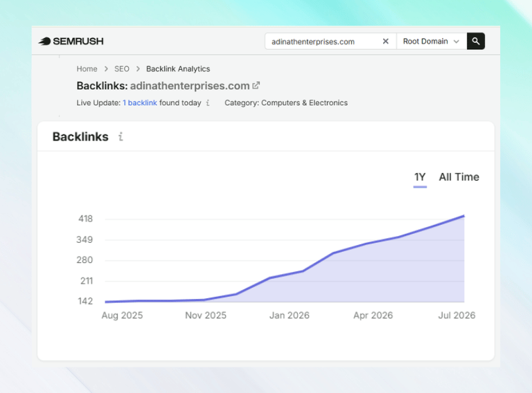Click the Category: Computers & Electronics text
The width and height of the screenshot is (532, 393).
pos(286,102)
